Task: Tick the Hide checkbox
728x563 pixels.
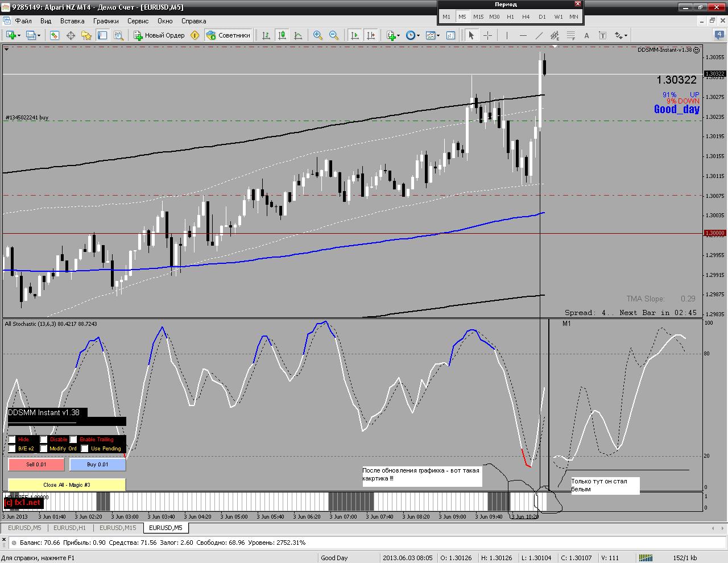Action: pos(12,440)
